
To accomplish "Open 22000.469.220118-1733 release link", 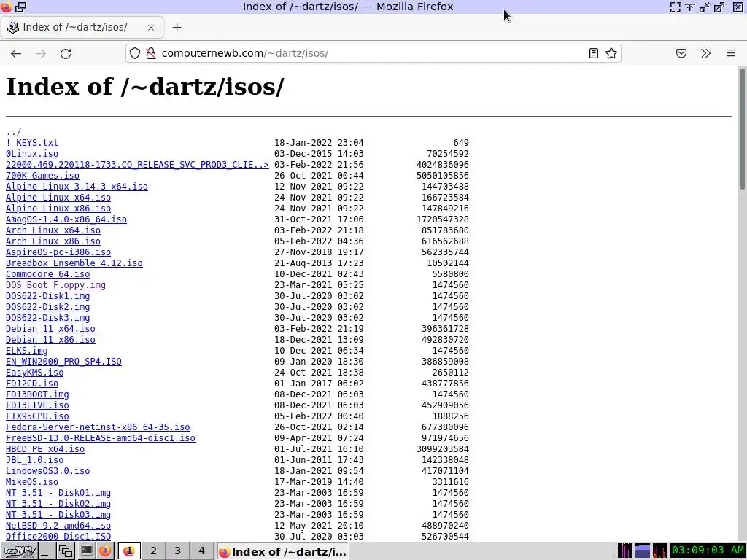I will (137, 165).
